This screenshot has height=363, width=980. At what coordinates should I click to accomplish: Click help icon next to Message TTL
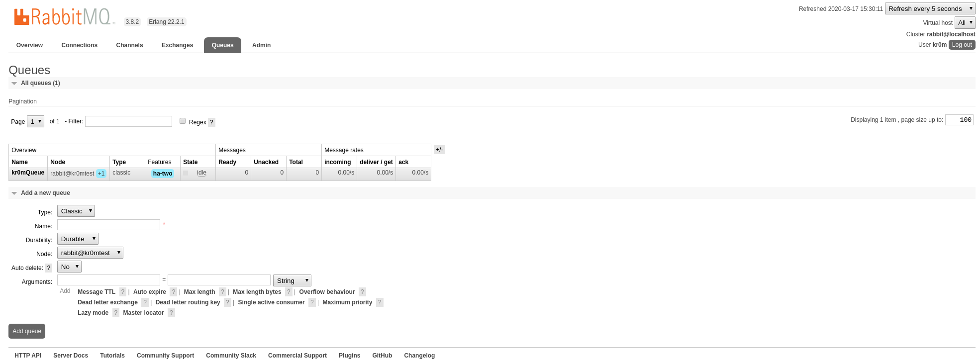point(123,292)
